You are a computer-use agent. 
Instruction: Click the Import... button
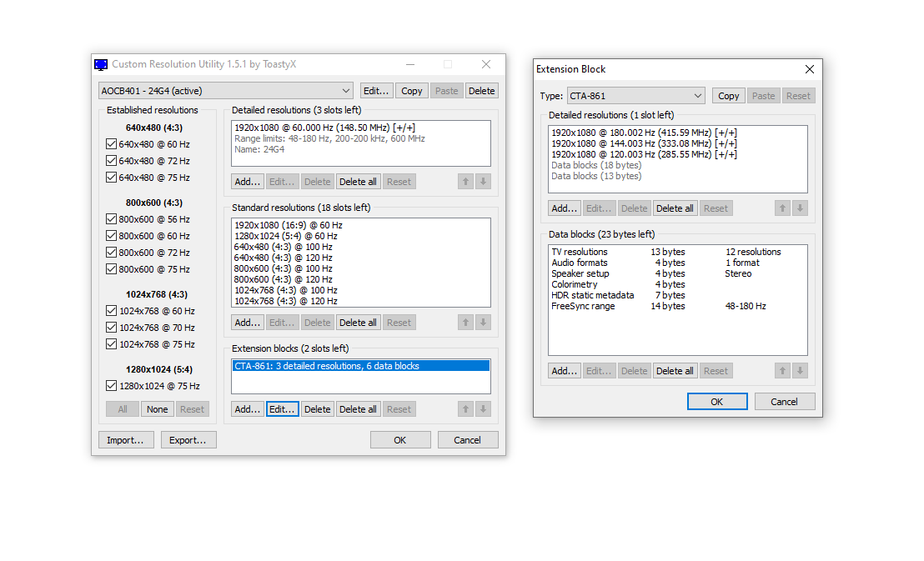126,440
